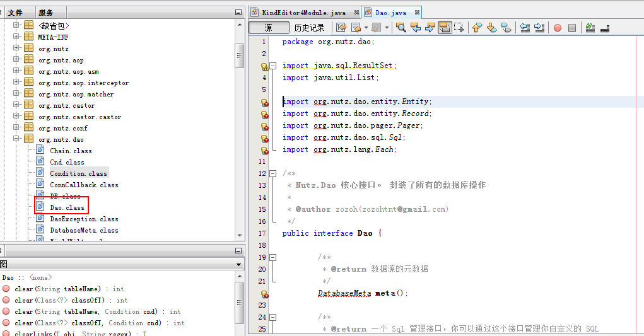
Task: Jump to previous bookmark icon
Action: coord(477,28)
